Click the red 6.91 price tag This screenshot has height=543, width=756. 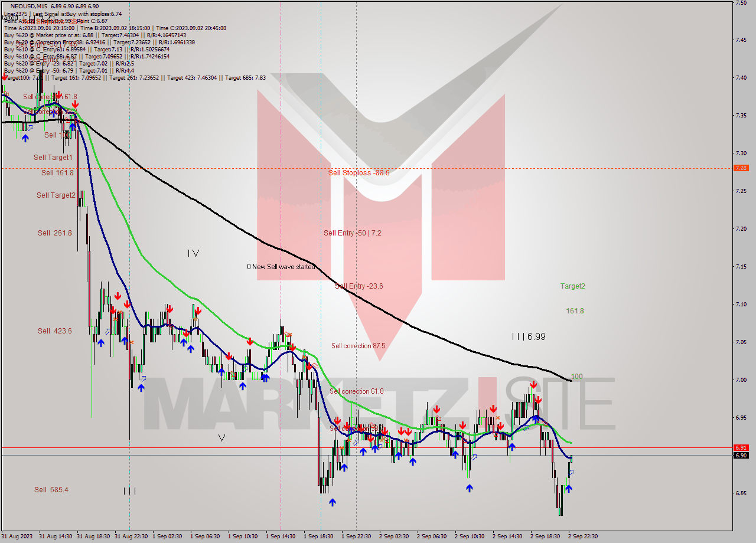(741, 448)
